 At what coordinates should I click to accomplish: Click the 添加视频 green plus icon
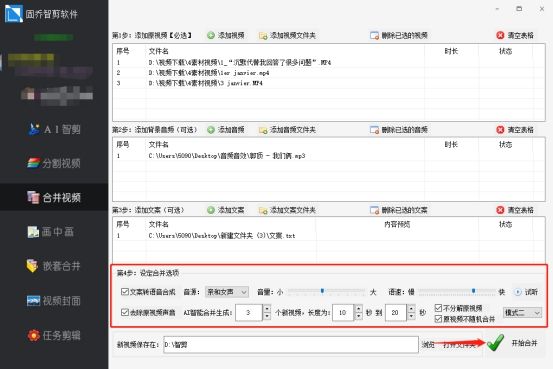pos(211,35)
